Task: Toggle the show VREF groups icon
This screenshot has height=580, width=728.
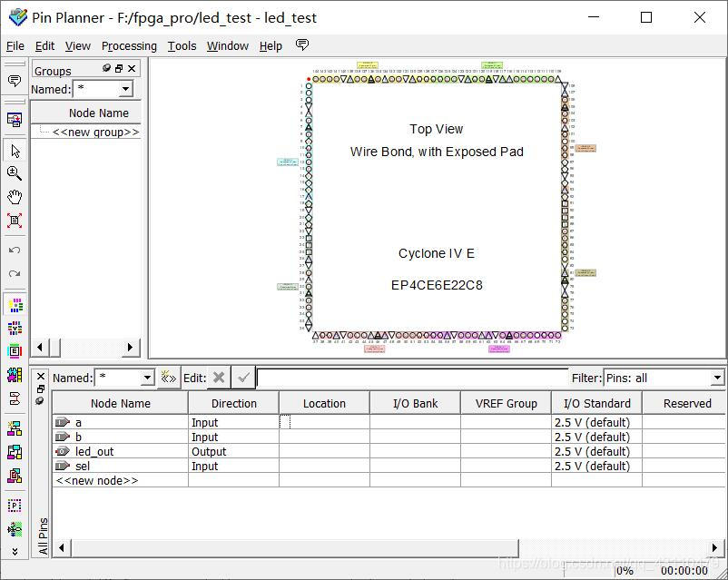Action: [x=15, y=329]
